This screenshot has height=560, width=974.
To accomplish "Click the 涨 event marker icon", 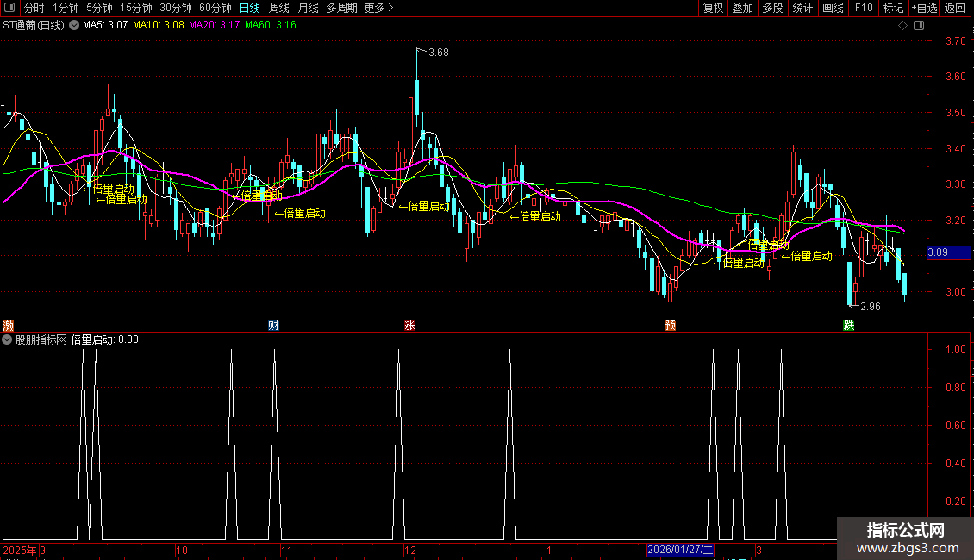I will [410, 326].
